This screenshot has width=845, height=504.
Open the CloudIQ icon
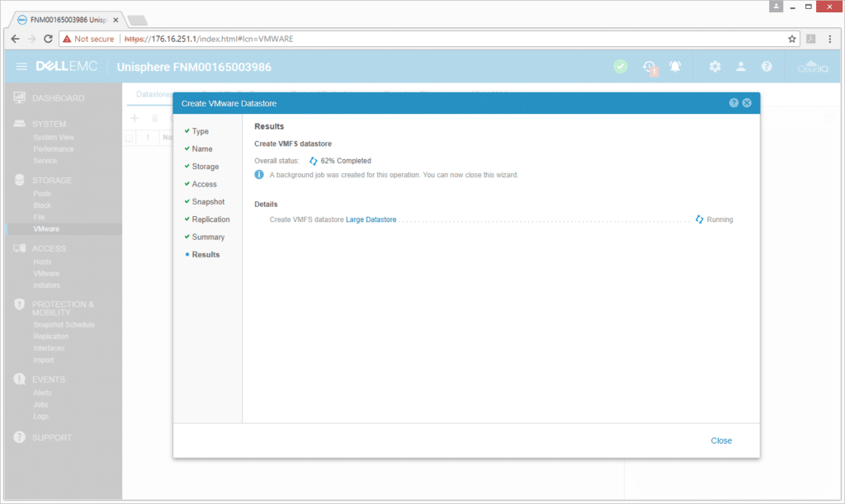(813, 67)
